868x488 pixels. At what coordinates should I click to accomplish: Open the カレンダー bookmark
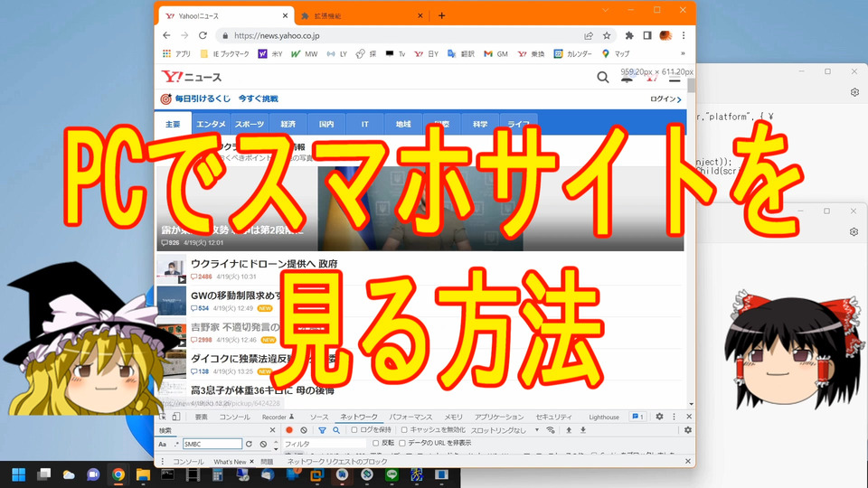click(573, 53)
